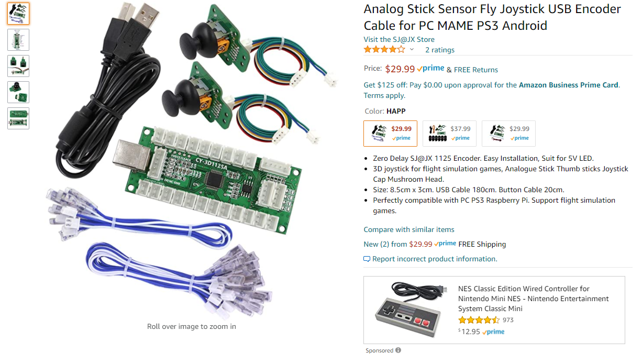Select the fourth product thumbnail image
This screenshot has height=364, width=642.
(x=18, y=92)
